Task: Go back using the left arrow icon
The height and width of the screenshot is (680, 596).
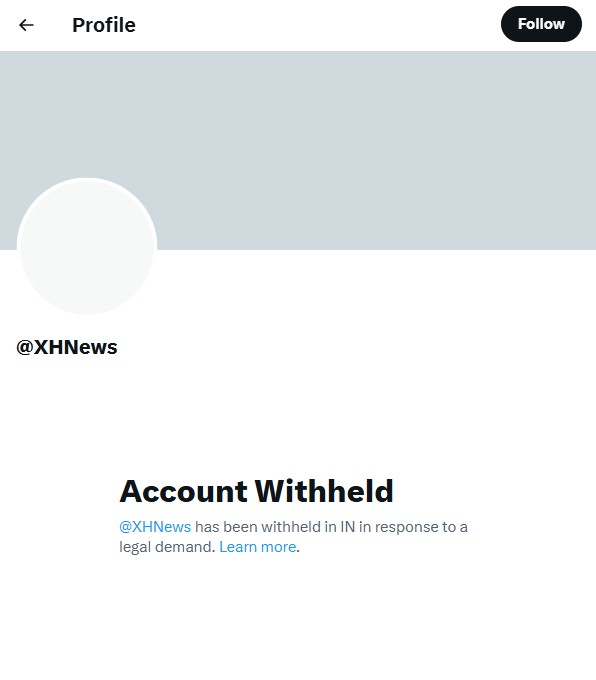Action: pos(26,25)
